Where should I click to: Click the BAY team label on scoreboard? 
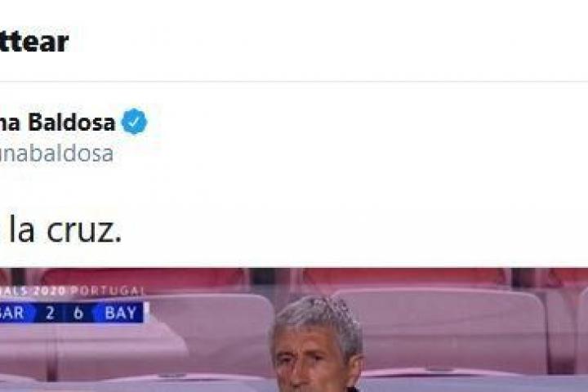coord(120,313)
